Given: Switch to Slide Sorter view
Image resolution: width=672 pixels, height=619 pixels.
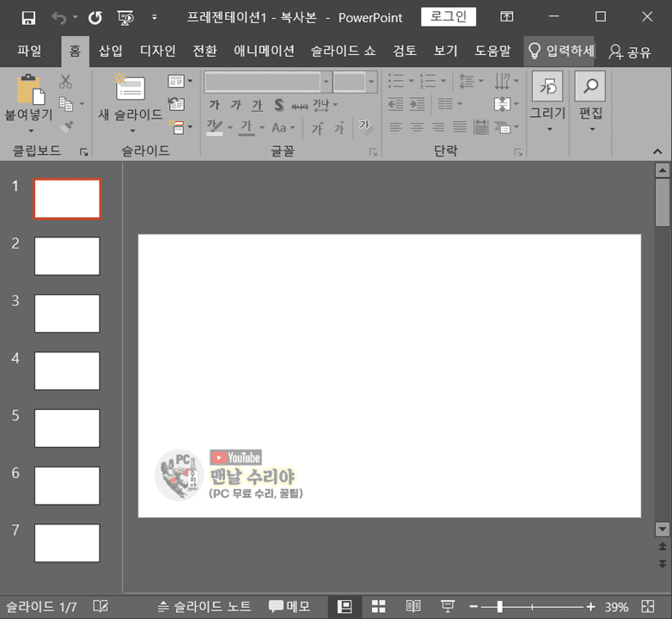Looking at the screenshot, I should tap(378, 607).
